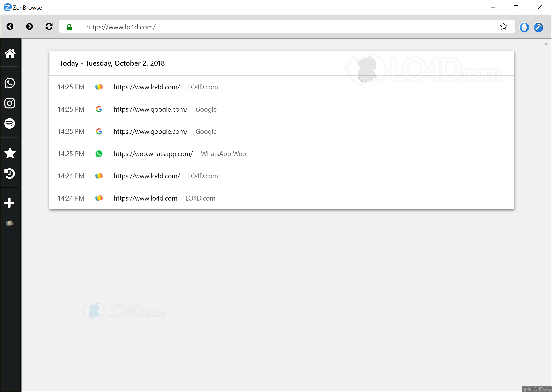Open Spotify from the sidebar
The height and width of the screenshot is (392, 552).
tap(10, 124)
